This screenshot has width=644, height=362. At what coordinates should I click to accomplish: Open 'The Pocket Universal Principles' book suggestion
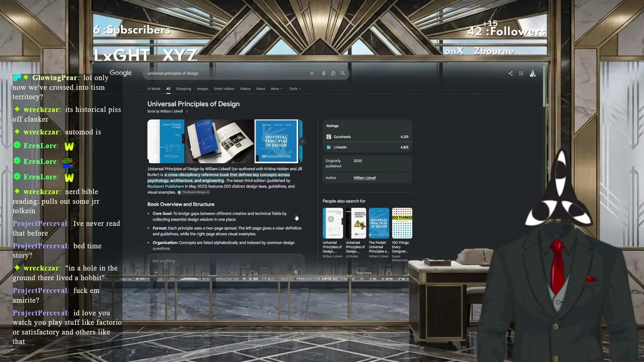[x=379, y=232]
